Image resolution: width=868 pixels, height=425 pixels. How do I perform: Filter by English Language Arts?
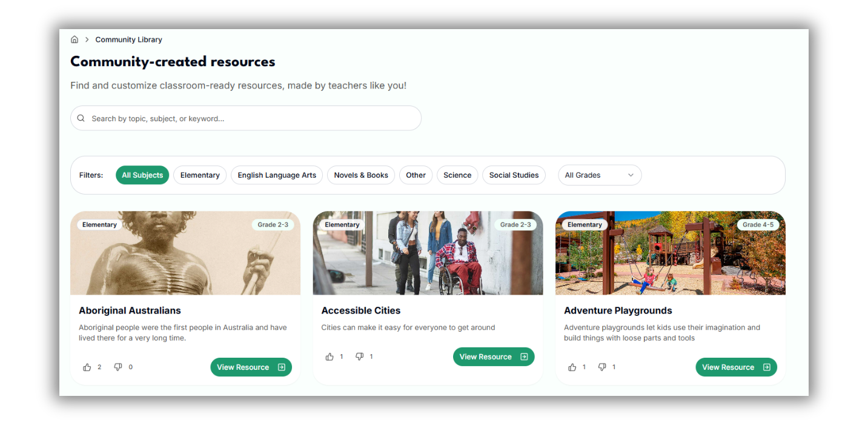point(277,175)
